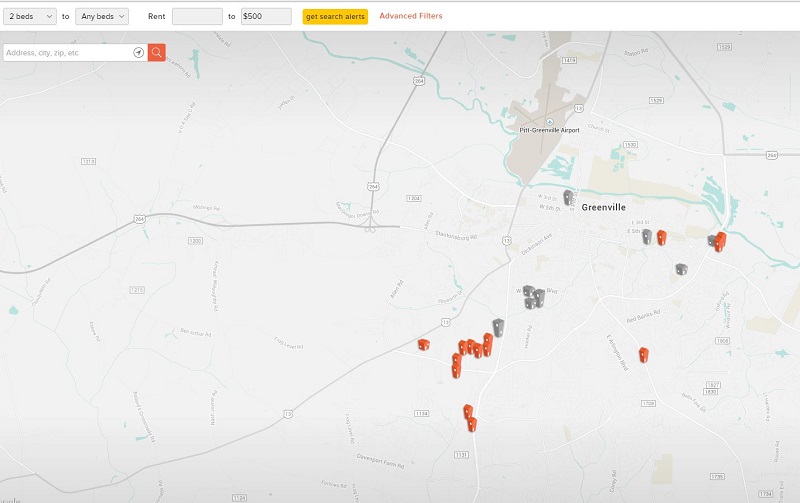Viewport: 800px width, 503px height.
Task: Click the orange search magnifier button
Action: click(156, 52)
